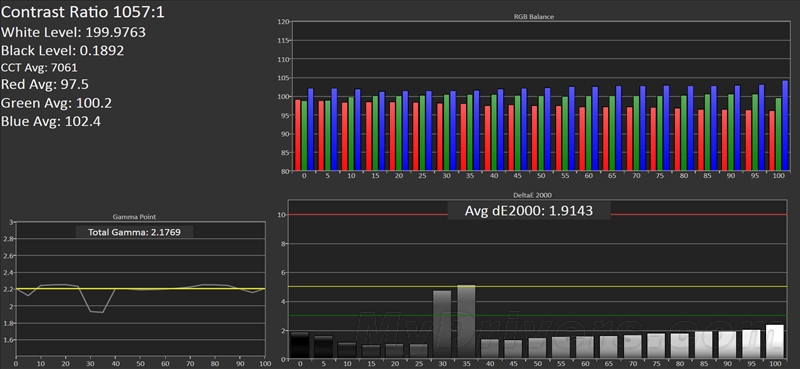Select the White Level: 199.9763 reading

point(73,32)
